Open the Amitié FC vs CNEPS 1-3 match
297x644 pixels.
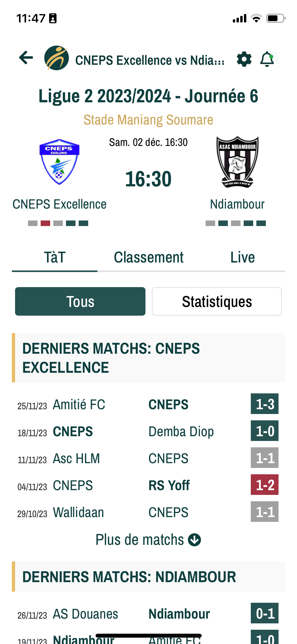point(148,404)
